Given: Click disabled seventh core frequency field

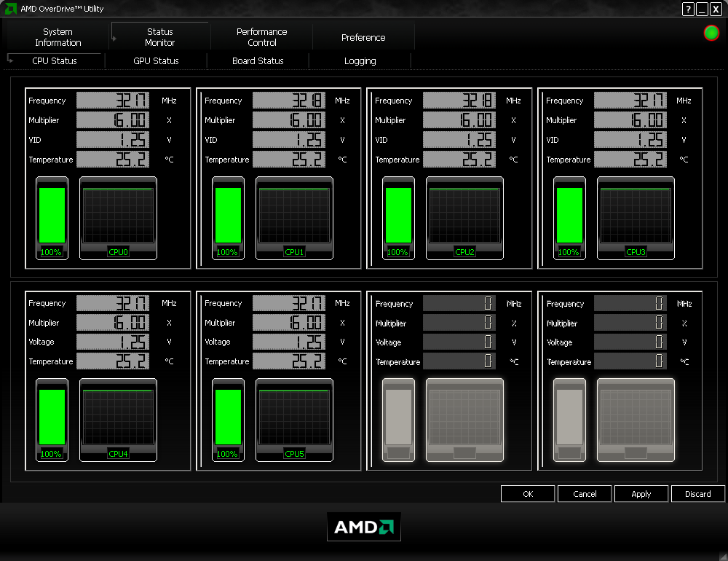Looking at the screenshot, I should pos(459,304).
